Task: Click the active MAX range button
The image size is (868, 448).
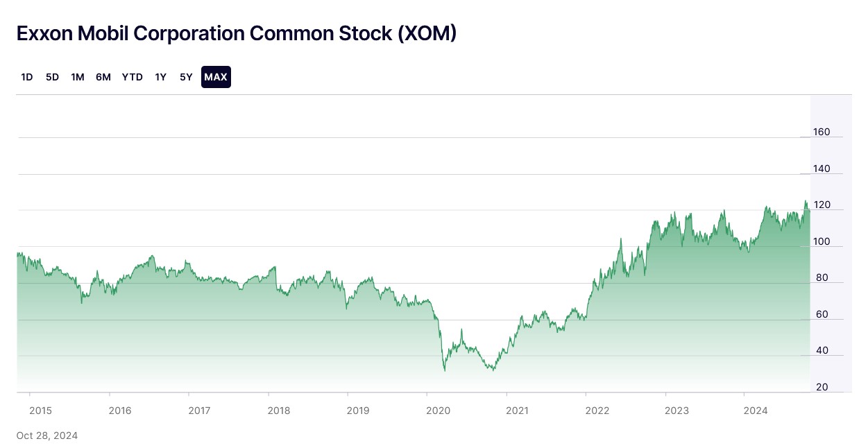Action: (216, 77)
